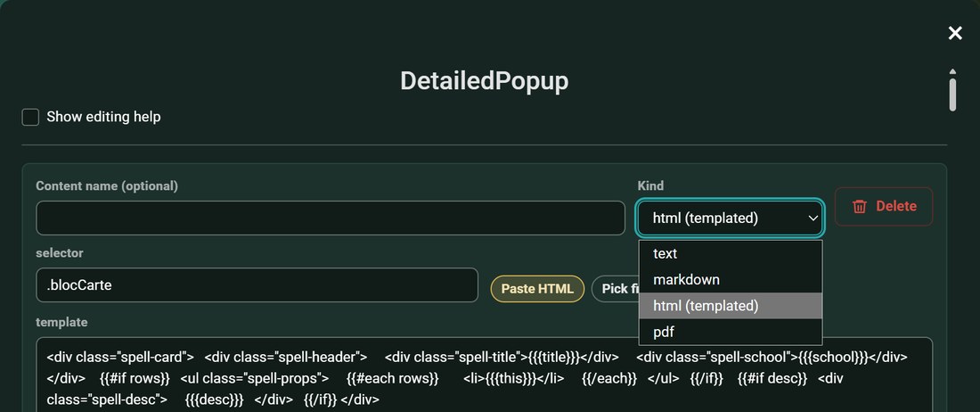The image size is (980, 412).
Task: Close the DetailedPopup dialog
Action: [954, 33]
